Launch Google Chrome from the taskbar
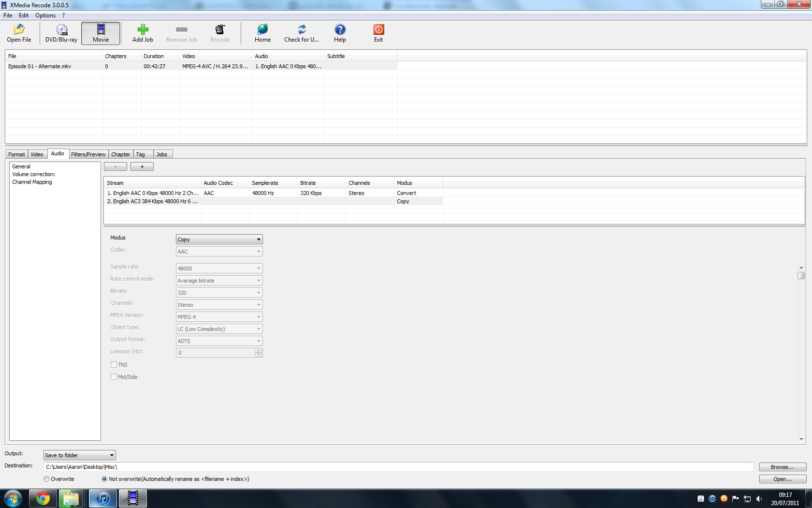 pos(43,498)
